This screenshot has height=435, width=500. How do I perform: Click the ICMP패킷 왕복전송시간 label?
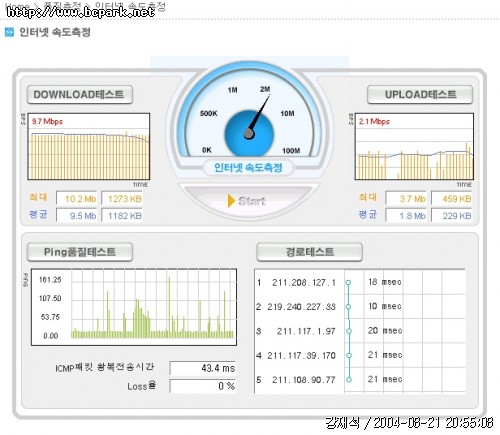point(105,367)
